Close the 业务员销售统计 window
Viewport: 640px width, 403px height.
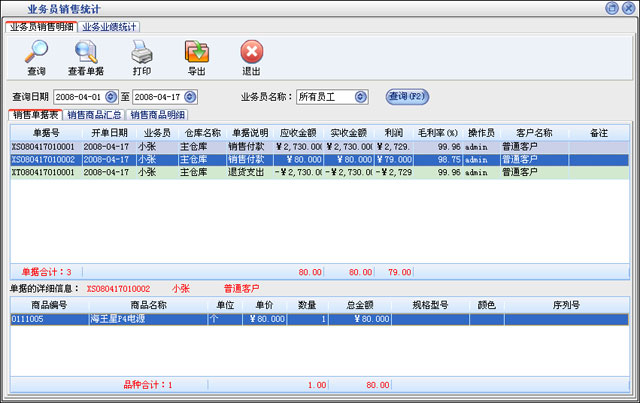pos(627,8)
